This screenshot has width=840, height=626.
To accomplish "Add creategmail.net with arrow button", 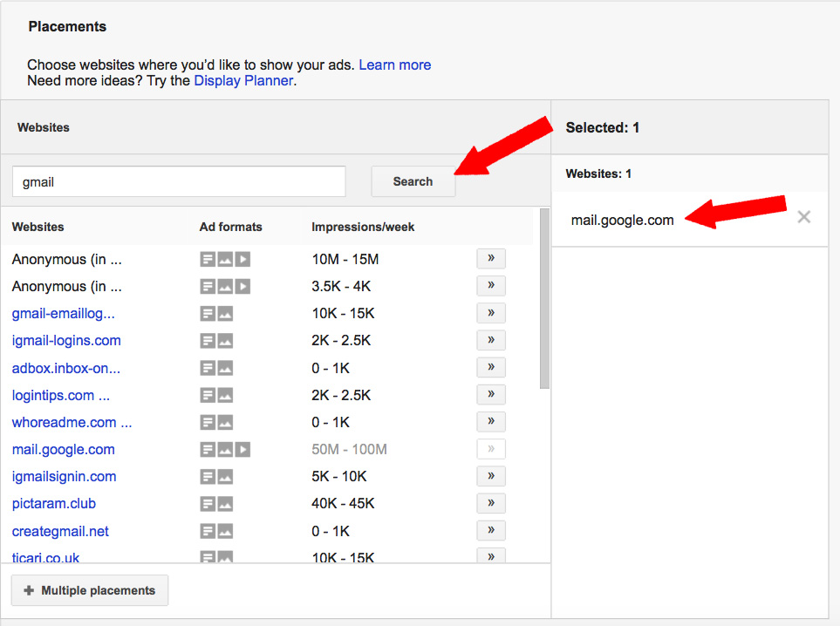I will coord(491,530).
